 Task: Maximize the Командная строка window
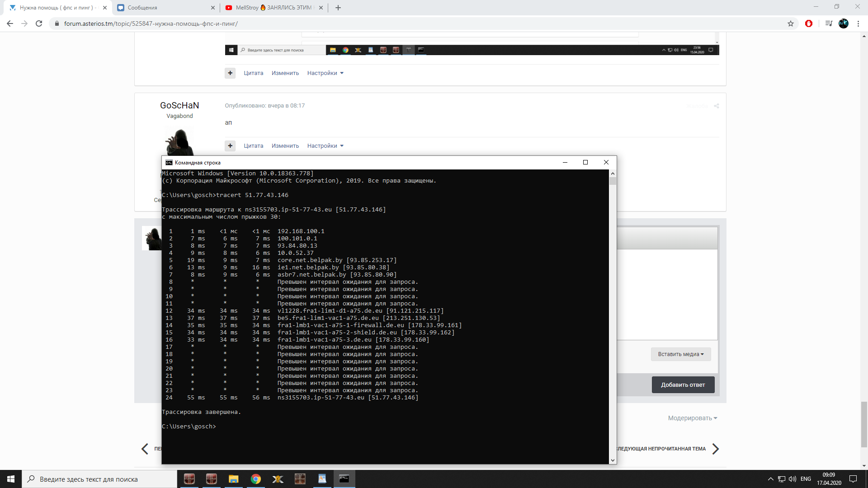[585, 162]
